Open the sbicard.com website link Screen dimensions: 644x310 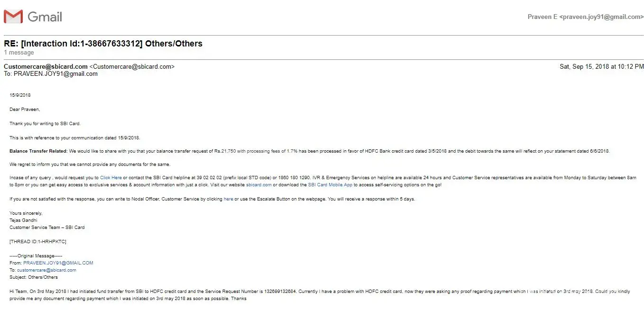(258, 185)
